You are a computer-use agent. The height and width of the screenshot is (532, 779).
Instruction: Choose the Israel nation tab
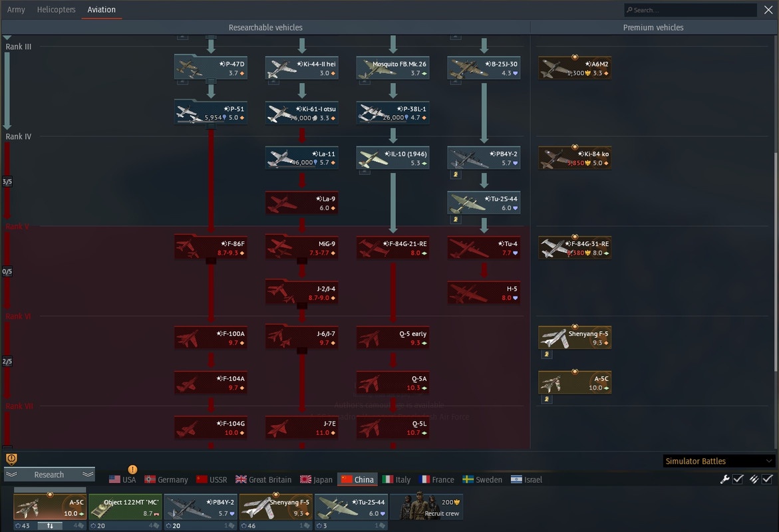pyautogui.click(x=526, y=479)
